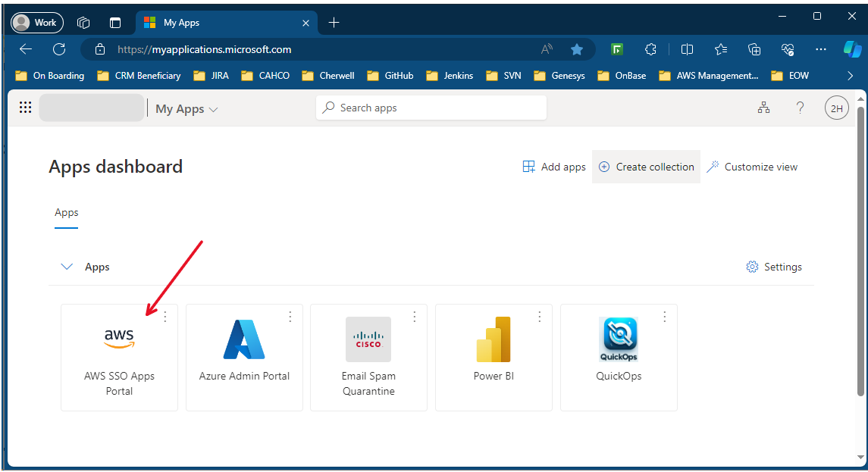Click the 2H account avatar
This screenshot has height=472, width=868.
pos(836,108)
